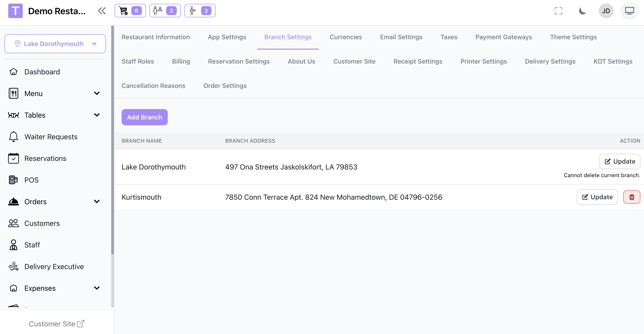Toggle dark mode with the moon icon
The image size is (644, 334).
[x=582, y=11]
